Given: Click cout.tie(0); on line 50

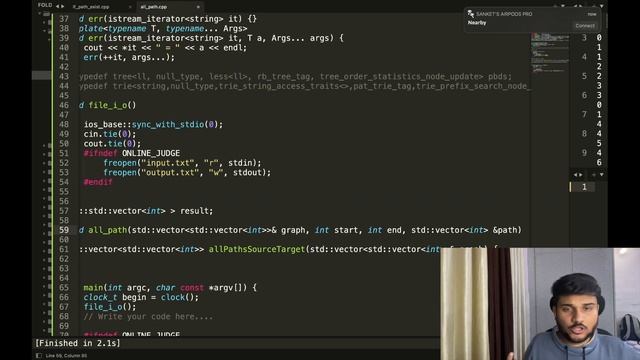Looking at the screenshot, I should [112, 144].
